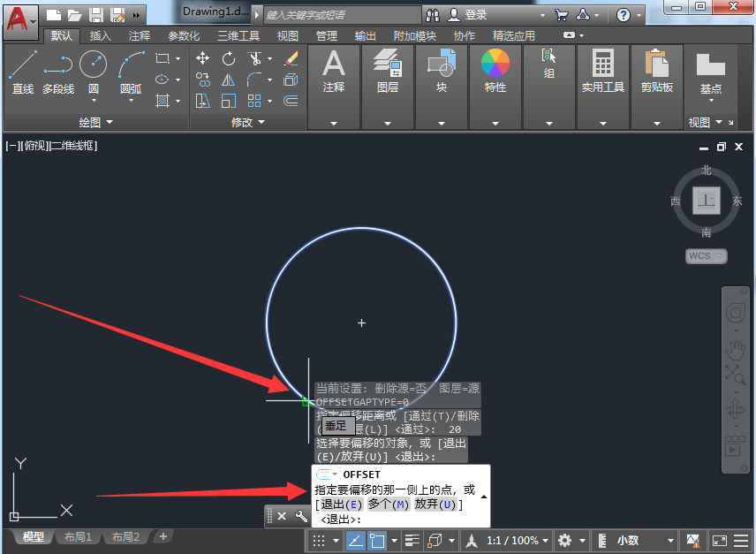This screenshot has width=756, height=554.
Task: Open the annotation scale 1:1 / 100% dropdown
Action: tap(518, 541)
